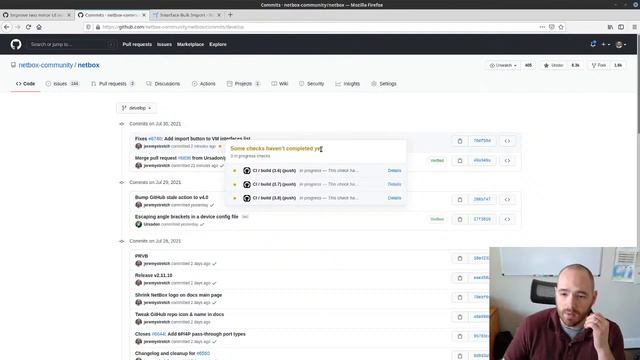Image resolution: width=640 pixels, height=360 pixels.
Task: Open the Actions tab
Action: pyautogui.click(x=203, y=84)
